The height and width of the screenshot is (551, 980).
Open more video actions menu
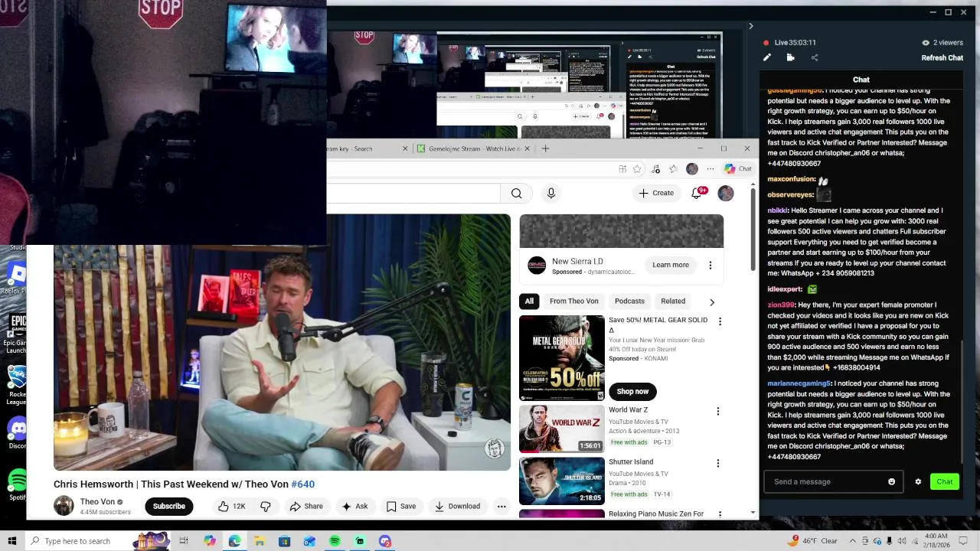(x=501, y=506)
